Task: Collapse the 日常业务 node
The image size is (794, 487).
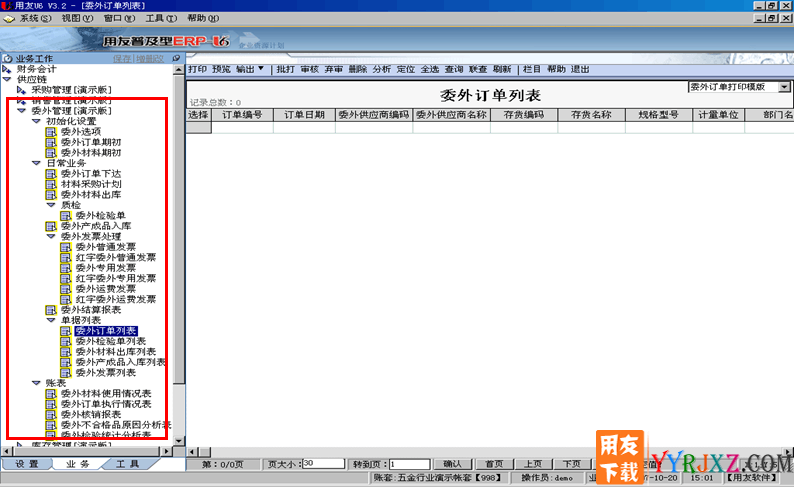Action: pyautogui.click(x=36, y=163)
